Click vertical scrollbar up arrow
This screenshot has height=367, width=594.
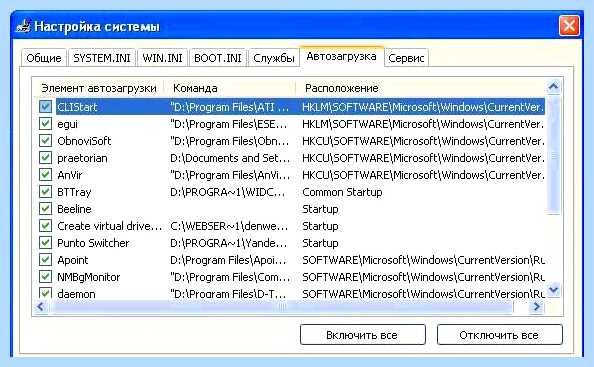(x=553, y=87)
